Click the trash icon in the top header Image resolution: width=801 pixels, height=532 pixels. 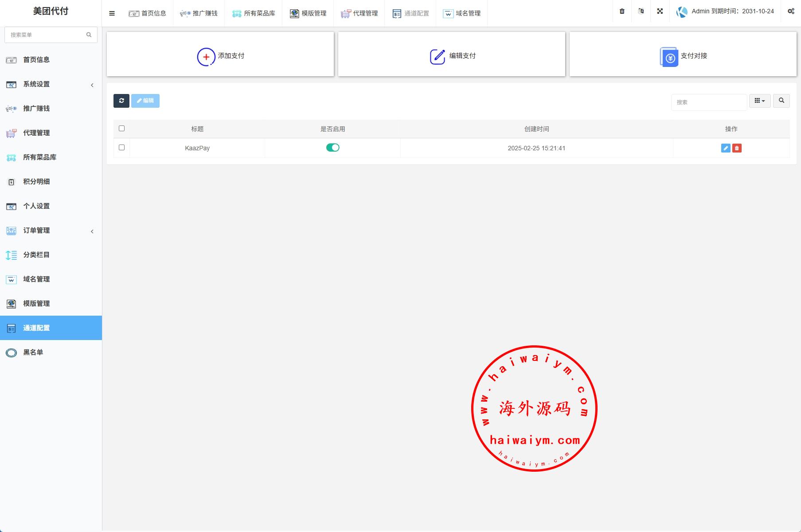tap(622, 12)
